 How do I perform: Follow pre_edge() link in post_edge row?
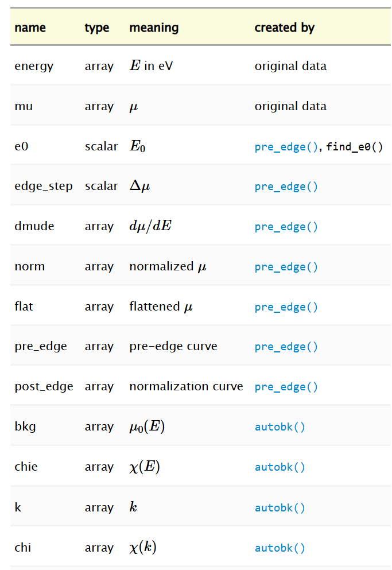click(x=286, y=387)
